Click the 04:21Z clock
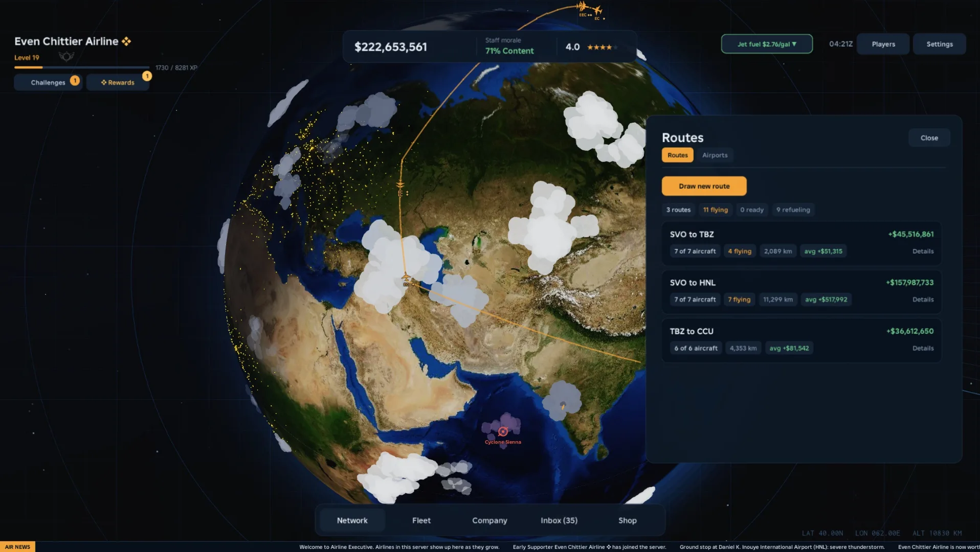This screenshot has width=980, height=552. tap(840, 44)
